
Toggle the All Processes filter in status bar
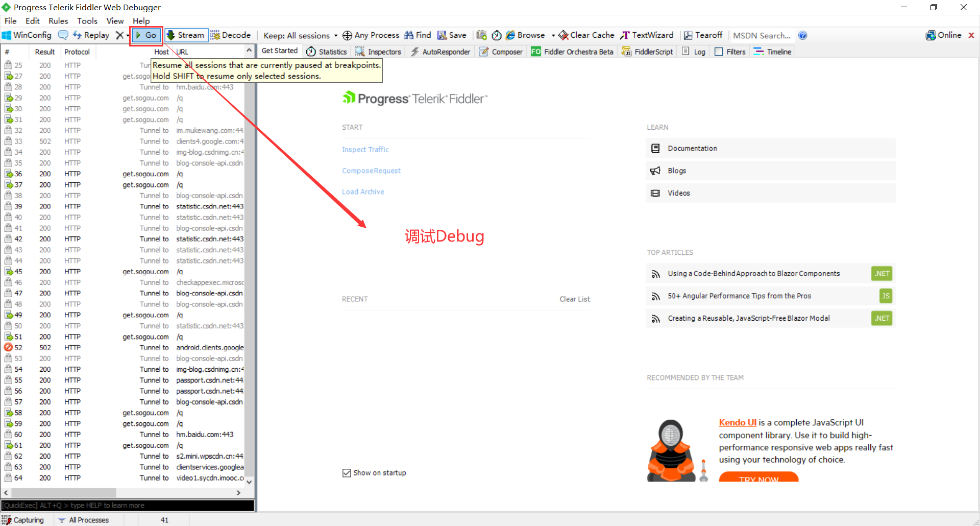(84, 520)
